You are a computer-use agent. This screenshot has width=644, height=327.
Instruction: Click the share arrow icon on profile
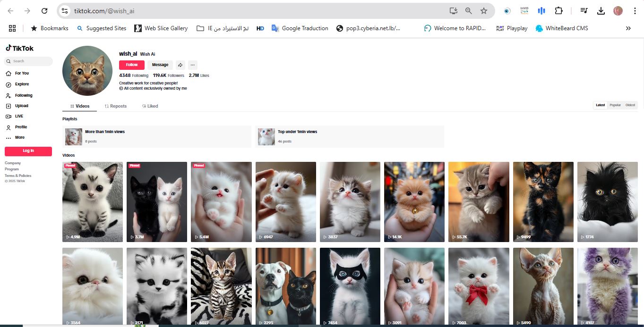[x=180, y=65]
